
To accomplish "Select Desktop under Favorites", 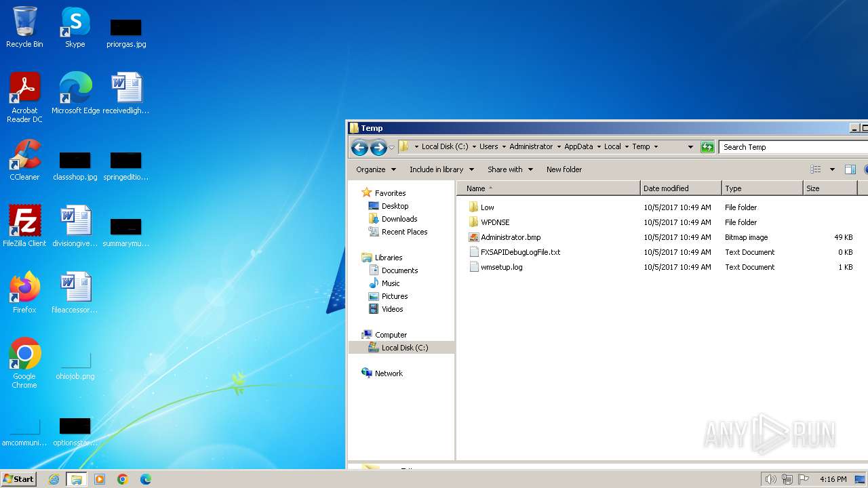I will 395,206.
